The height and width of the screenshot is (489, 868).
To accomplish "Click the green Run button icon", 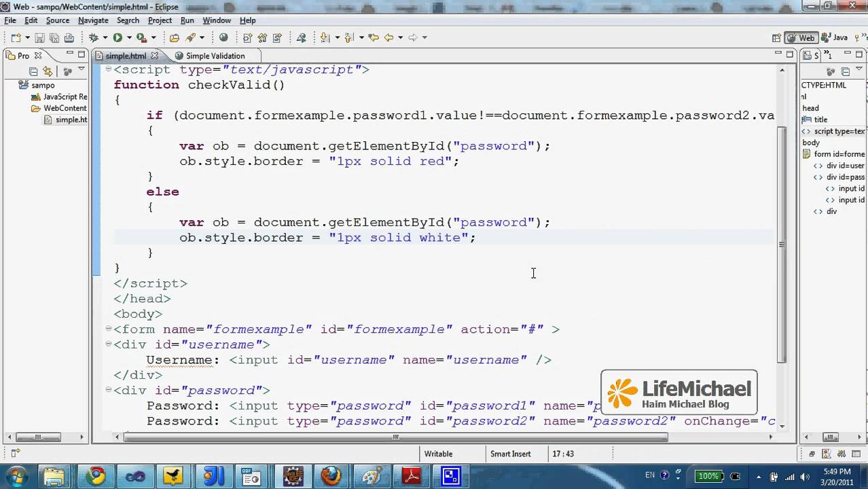I will tap(117, 38).
